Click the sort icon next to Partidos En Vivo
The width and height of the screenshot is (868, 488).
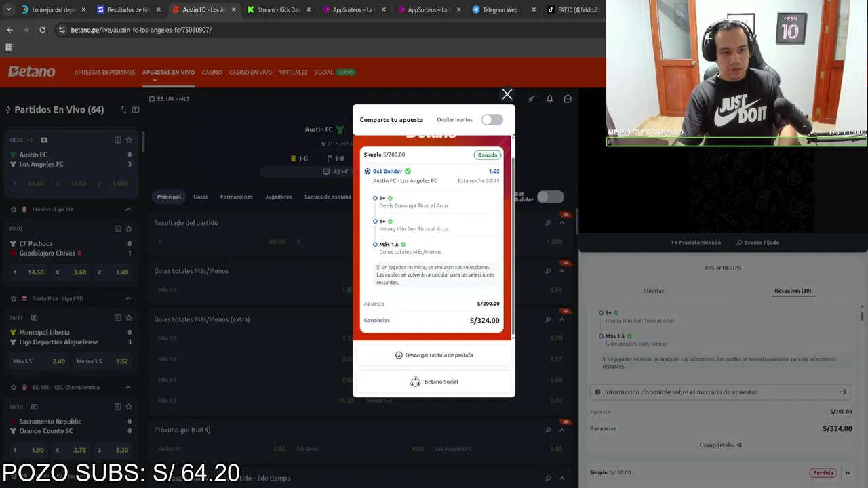point(123,110)
